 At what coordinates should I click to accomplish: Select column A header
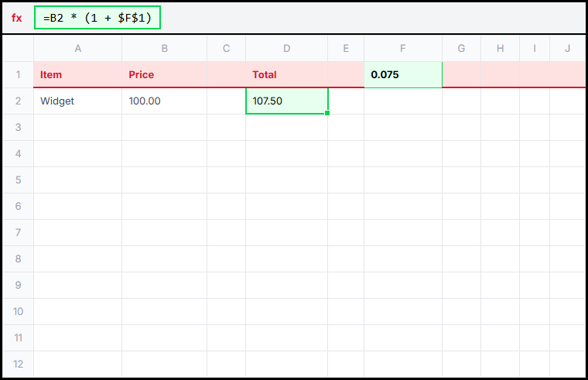[77, 49]
